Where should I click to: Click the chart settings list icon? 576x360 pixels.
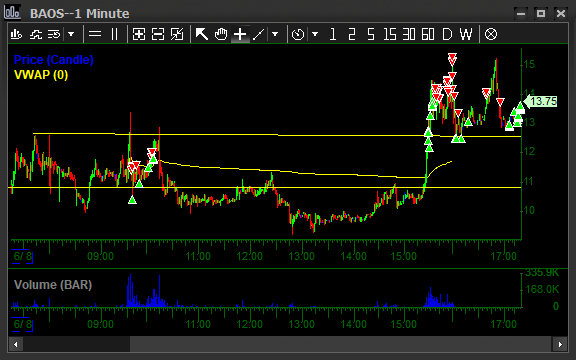coord(54,35)
